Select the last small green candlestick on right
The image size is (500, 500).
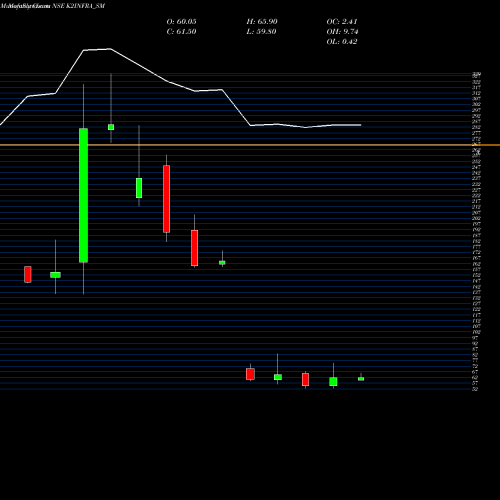[x=361, y=379]
